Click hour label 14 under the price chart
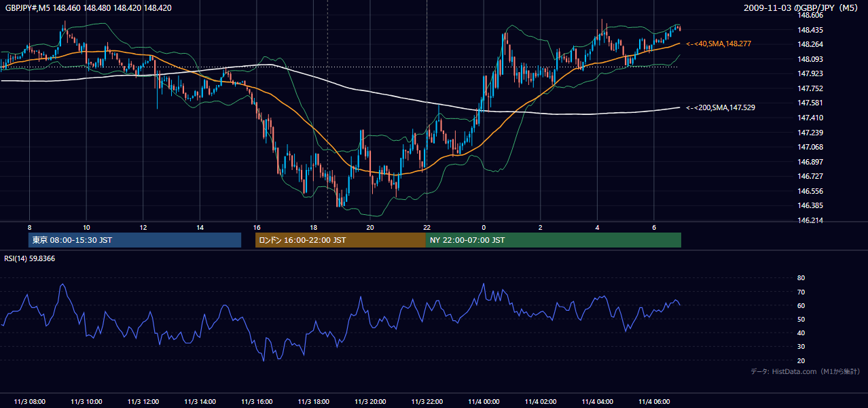Screen dimensions: 868x408 coord(200,227)
